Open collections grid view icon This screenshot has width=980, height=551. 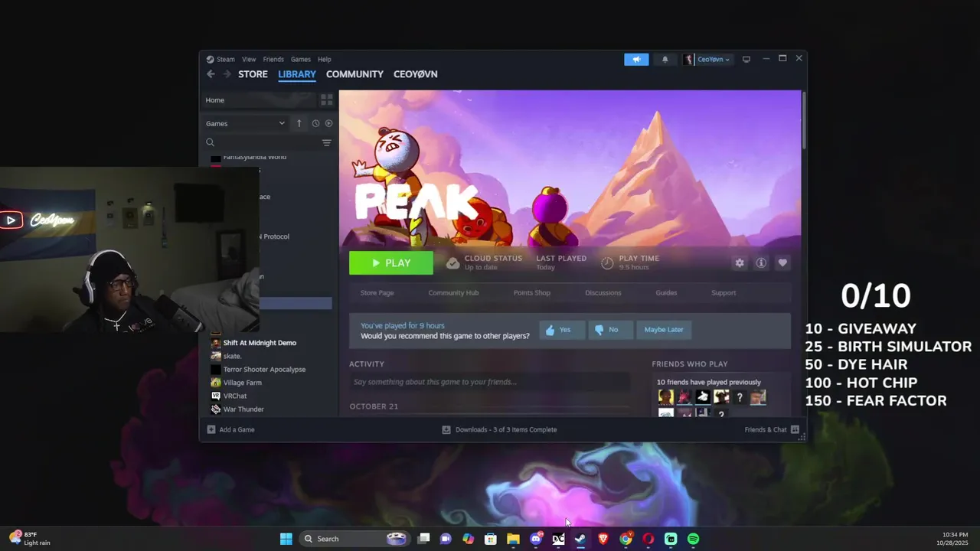pyautogui.click(x=327, y=100)
